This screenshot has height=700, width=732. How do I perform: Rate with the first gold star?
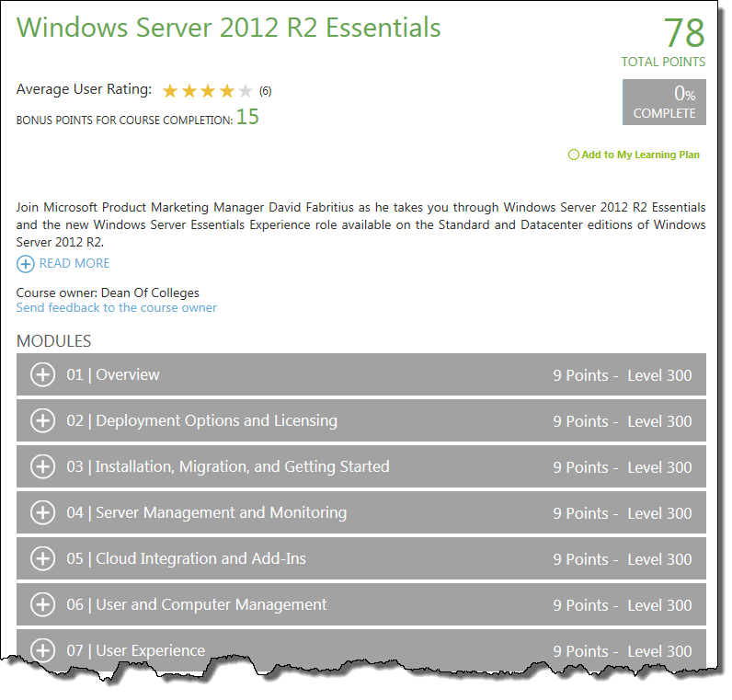coord(170,90)
